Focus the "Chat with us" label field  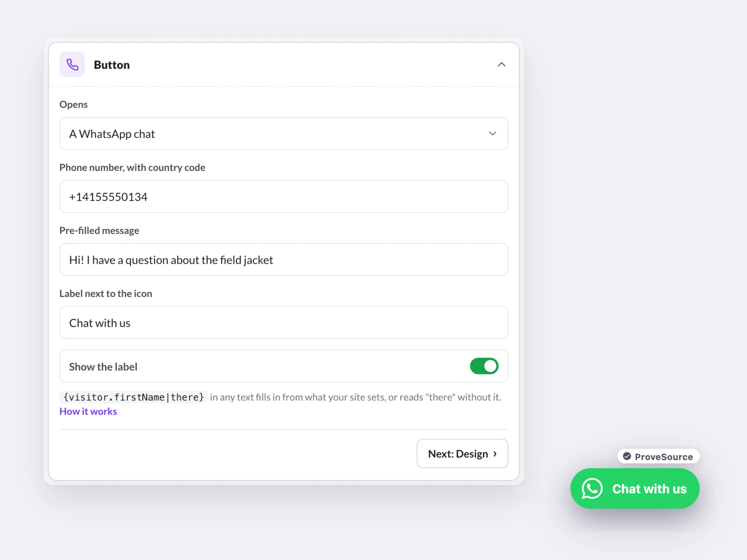point(284,323)
